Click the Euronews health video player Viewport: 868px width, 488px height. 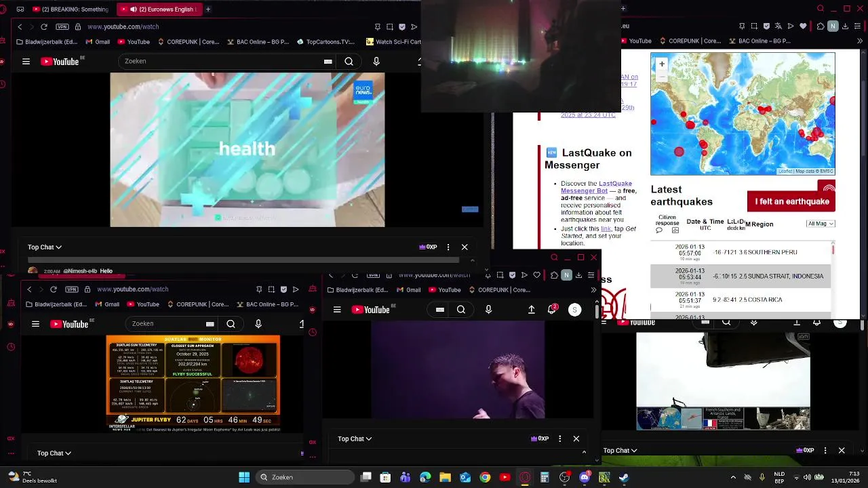tap(248, 150)
